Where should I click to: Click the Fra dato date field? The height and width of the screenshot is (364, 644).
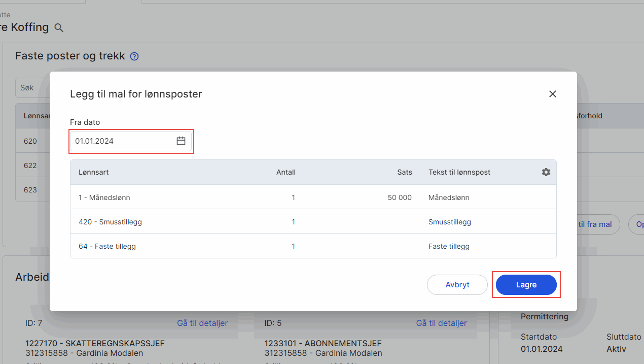[122, 141]
